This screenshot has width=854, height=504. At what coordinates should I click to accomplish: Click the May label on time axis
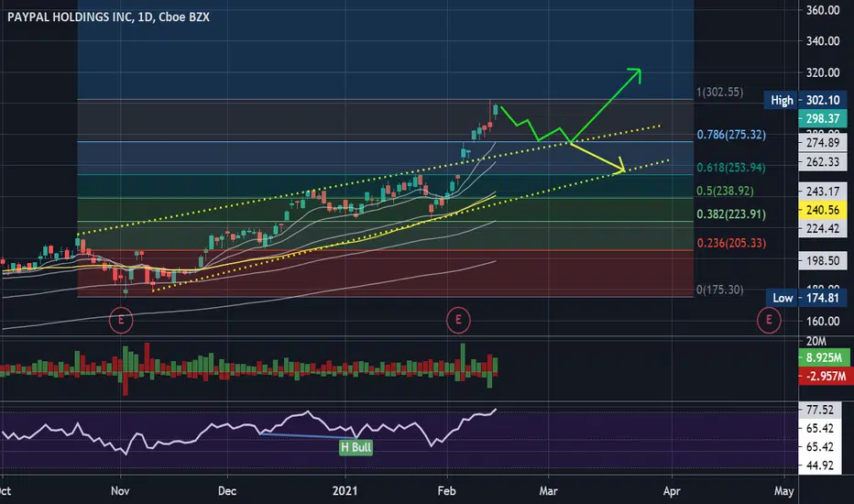tap(783, 491)
